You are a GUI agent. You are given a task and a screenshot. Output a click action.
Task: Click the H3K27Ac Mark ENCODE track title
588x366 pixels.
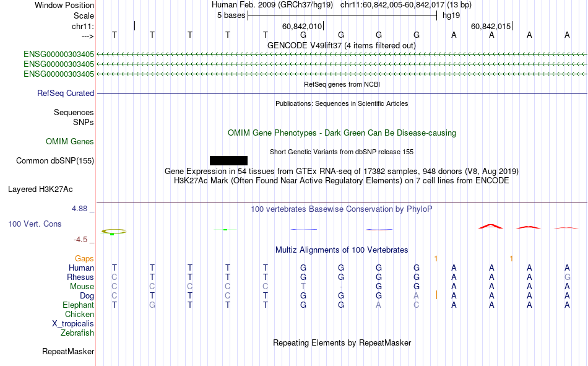coord(342,181)
